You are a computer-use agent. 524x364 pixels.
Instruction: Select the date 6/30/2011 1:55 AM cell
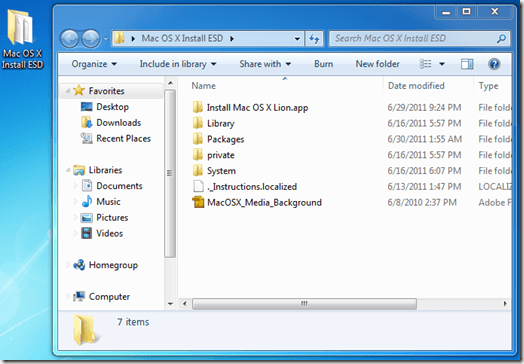point(424,139)
